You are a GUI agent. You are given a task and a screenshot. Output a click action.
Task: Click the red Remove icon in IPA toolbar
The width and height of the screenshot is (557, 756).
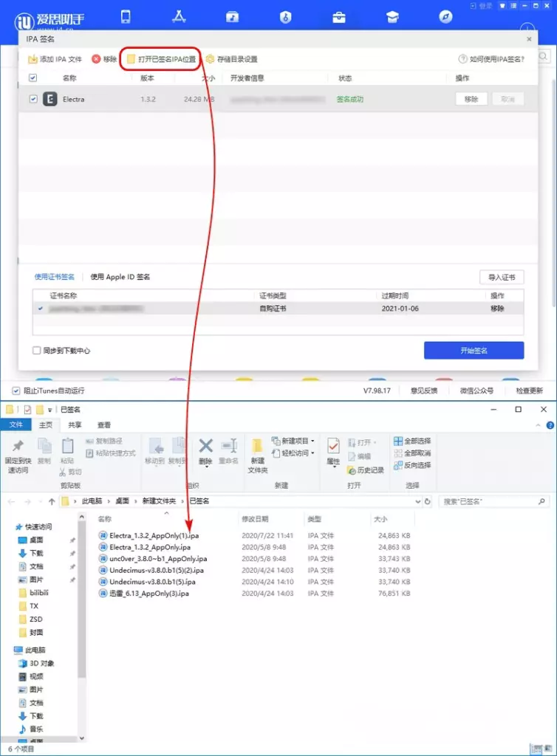click(x=96, y=59)
